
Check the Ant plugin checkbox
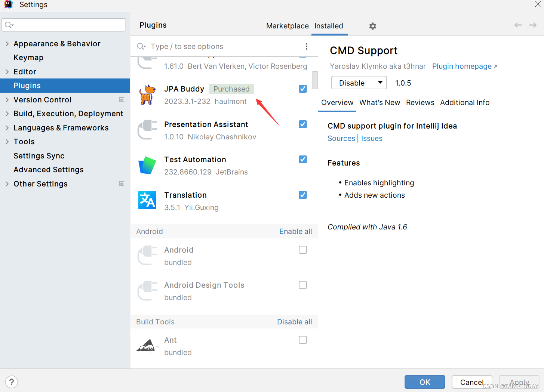coord(303,340)
